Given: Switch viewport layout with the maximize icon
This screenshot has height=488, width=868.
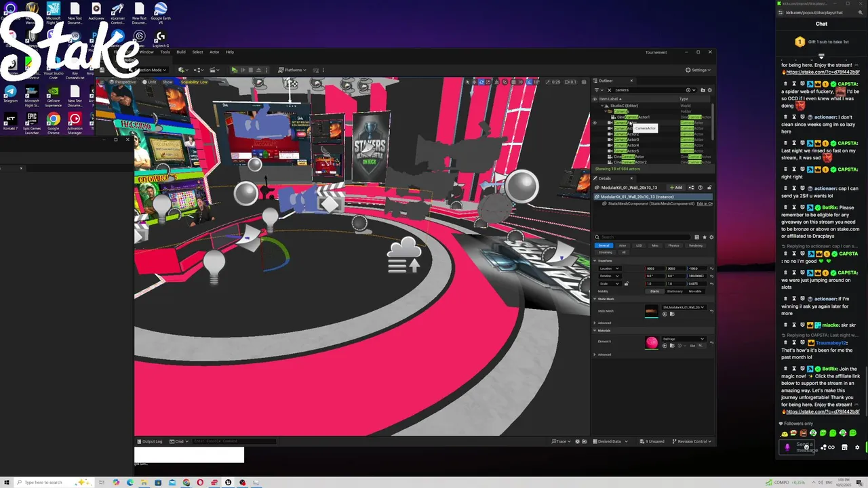Looking at the screenshot, I should point(584,82).
